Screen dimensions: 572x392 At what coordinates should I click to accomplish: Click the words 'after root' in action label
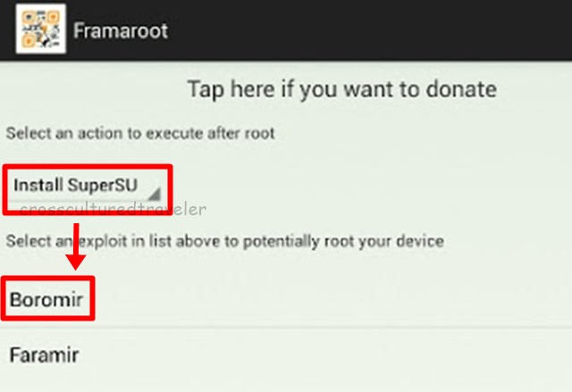point(244,133)
